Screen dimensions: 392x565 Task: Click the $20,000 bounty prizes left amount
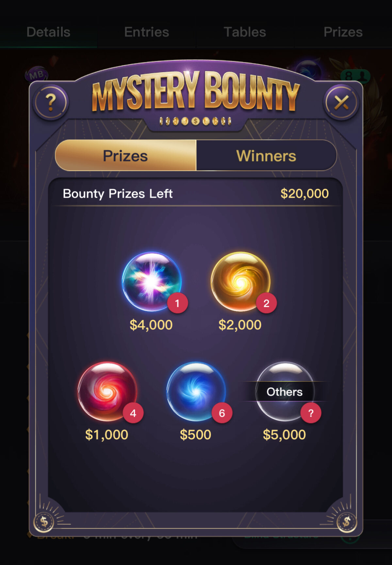304,194
